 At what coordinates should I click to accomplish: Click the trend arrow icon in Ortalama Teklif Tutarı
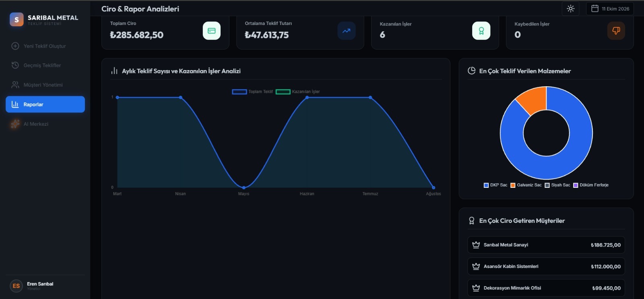[347, 31]
